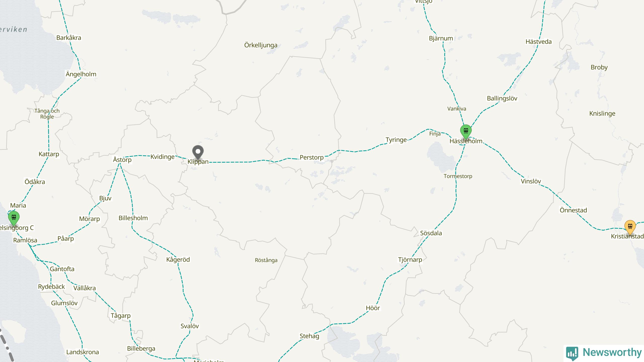Select the Kågeröd station label
This screenshot has height=362, width=644.
click(x=178, y=259)
